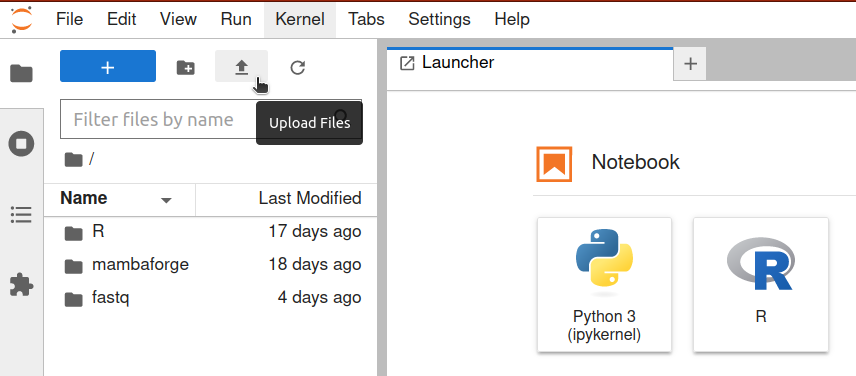Open the Kernel menu
The height and width of the screenshot is (376, 856).
[300, 20]
